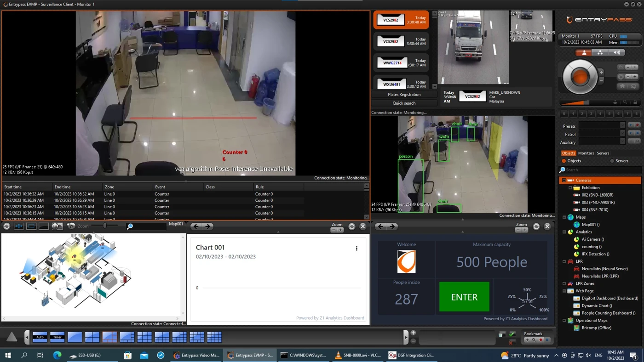This screenshot has height=362, width=644.
Task: Toggle the user mode button under Monitor 1
Action: pyautogui.click(x=584, y=53)
